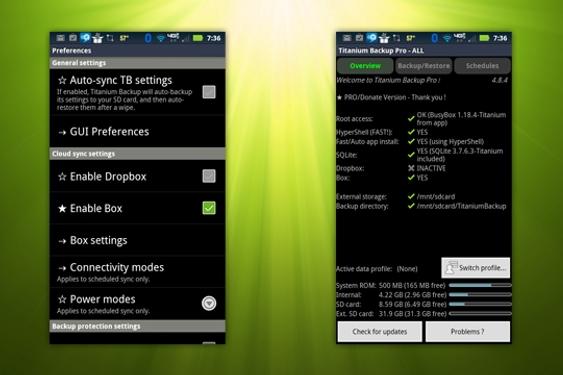Click the filled star next to Enable Box

pyautogui.click(x=62, y=208)
